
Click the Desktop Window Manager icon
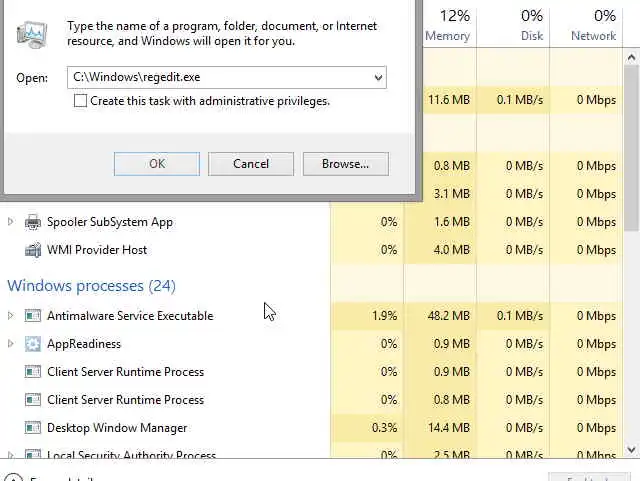tap(32, 428)
